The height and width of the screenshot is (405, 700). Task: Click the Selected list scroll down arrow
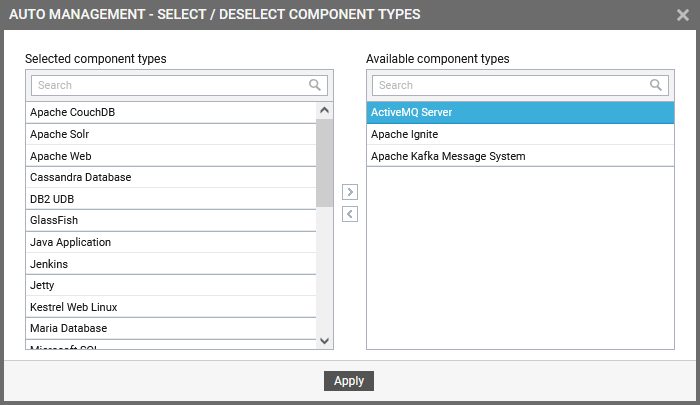click(x=325, y=341)
